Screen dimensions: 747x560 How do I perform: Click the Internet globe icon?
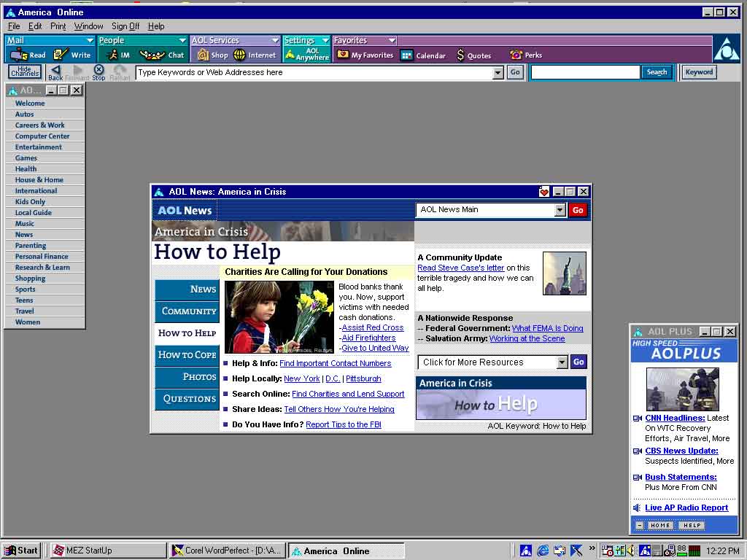coord(239,55)
